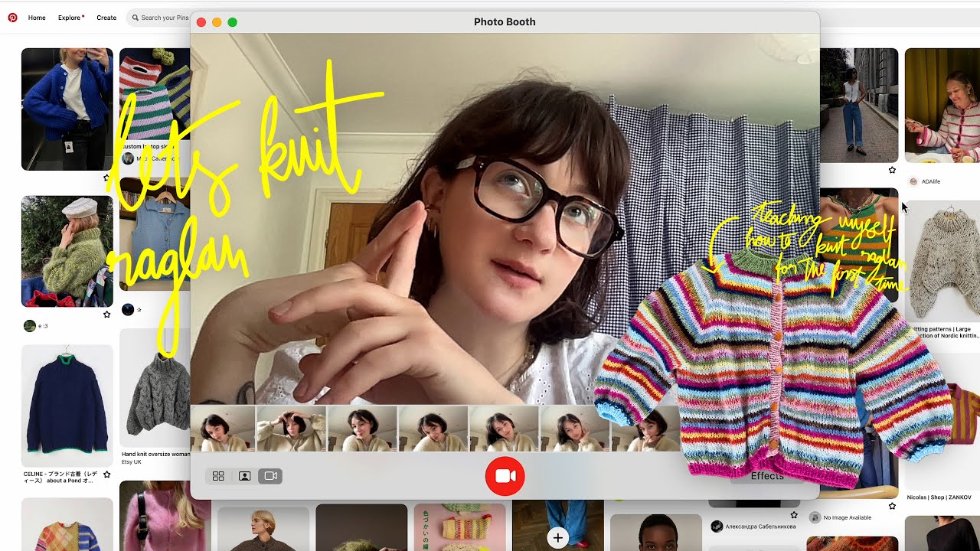980x551 pixels.
Task: Open the Create menu in Pinterest
Action: [x=106, y=18]
